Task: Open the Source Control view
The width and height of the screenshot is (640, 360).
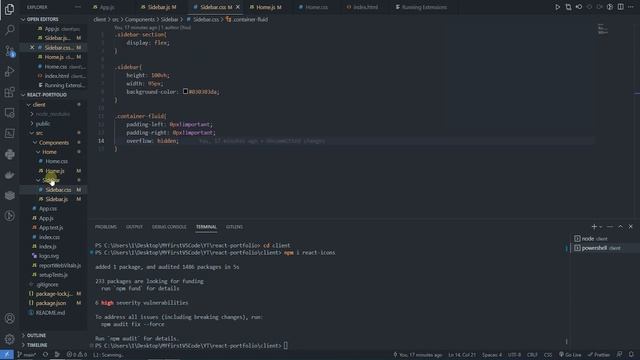Action: 9,50
